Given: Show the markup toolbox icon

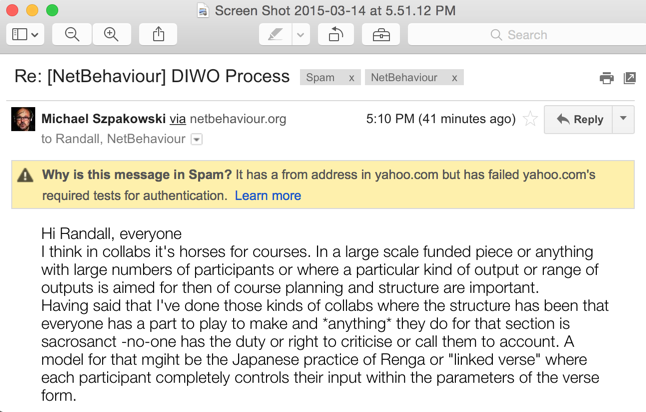Looking at the screenshot, I should point(381,34).
